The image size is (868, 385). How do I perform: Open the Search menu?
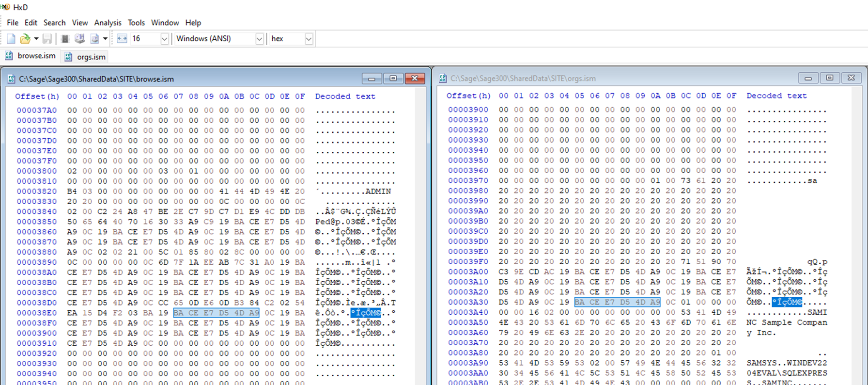(x=54, y=23)
